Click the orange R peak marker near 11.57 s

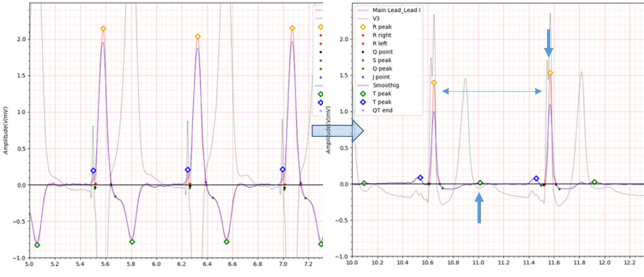click(x=550, y=73)
